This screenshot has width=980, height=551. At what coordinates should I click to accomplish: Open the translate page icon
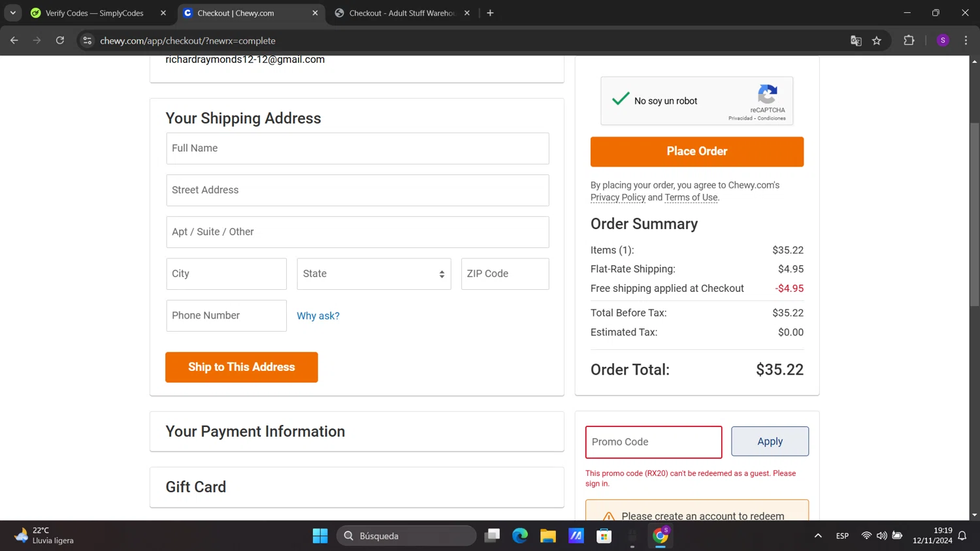(x=856, y=40)
